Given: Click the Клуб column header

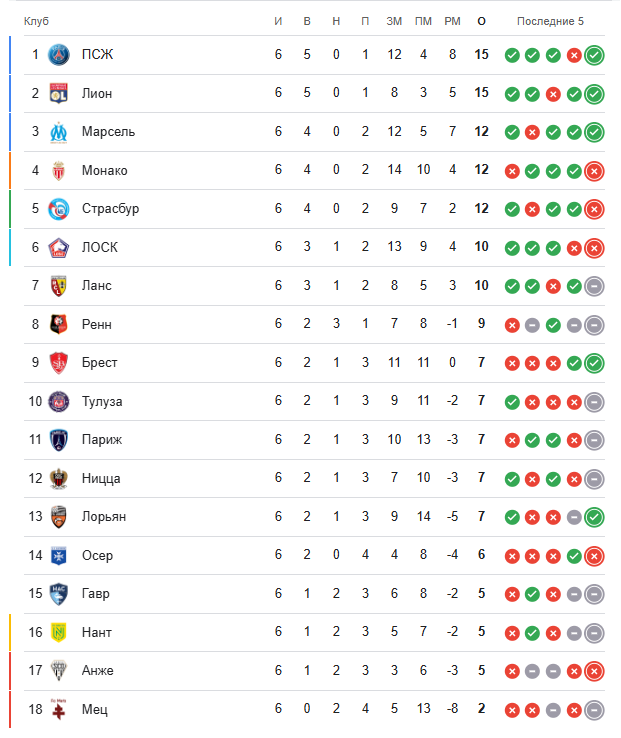Looking at the screenshot, I should pyautogui.click(x=36, y=22).
